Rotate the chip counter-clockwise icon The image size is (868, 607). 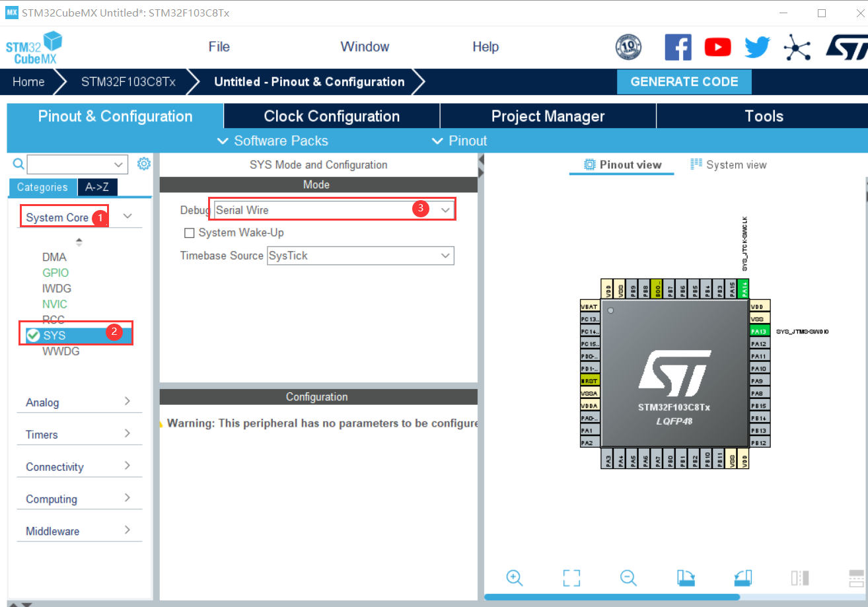pos(743,578)
